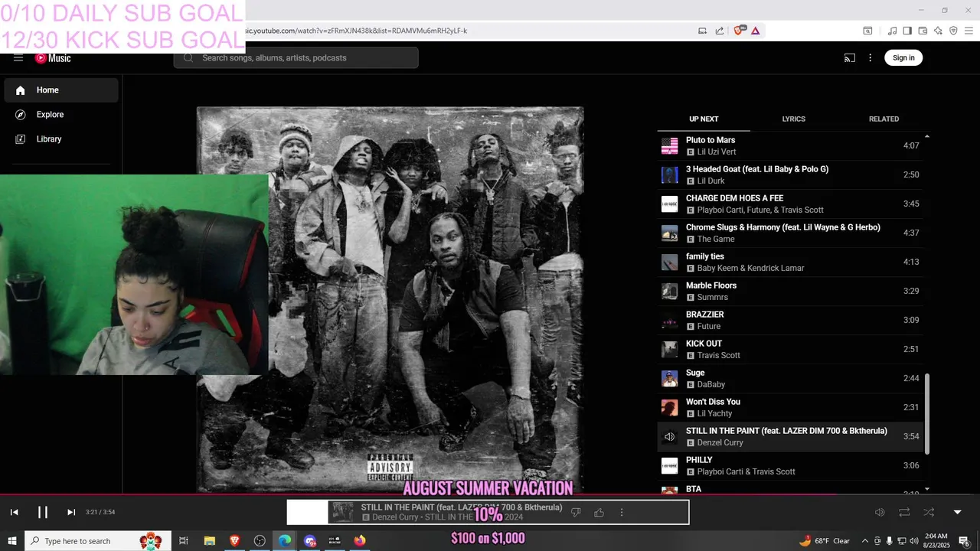Play Suge by DaBaby
The width and height of the screenshot is (980, 551).
pyautogui.click(x=790, y=378)
